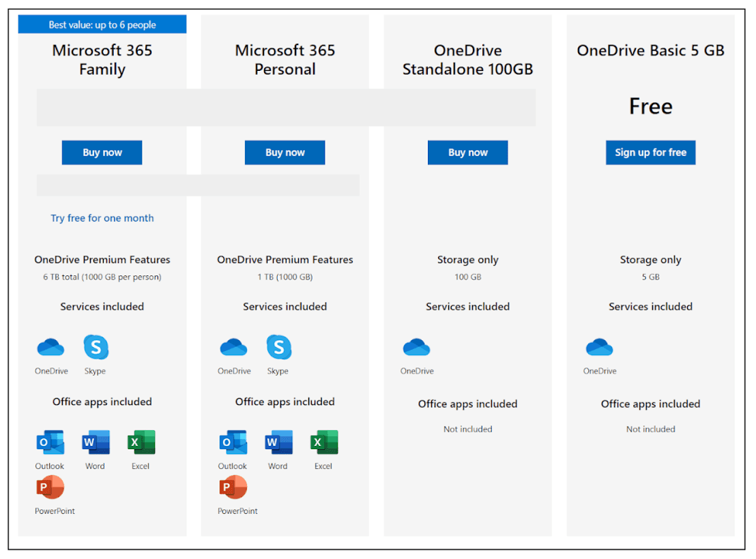Screen dimensions: 756x559
Task: Select the OneDrive icon in Family column
Action: click(50, 348)
